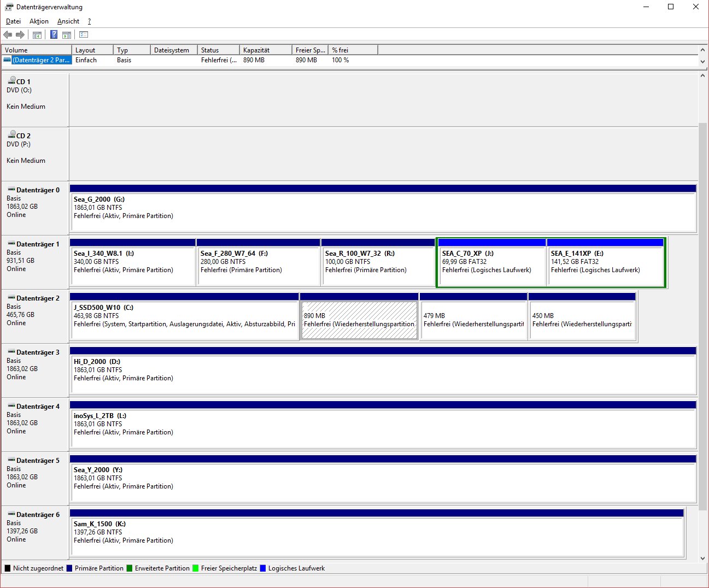Select the Hi_D_2000 (D:) partition
This screenshot has height=588, width=709.
pos(383,371)
